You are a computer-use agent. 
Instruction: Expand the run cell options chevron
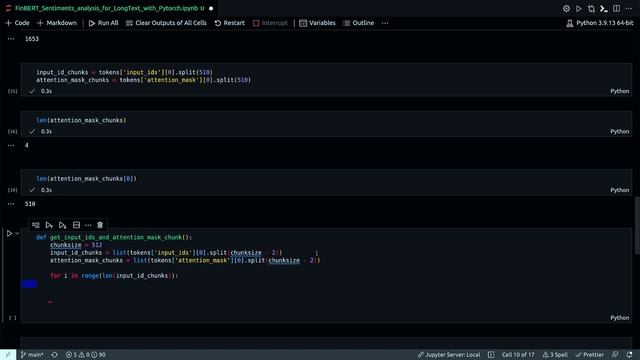[x=17, y=233]
